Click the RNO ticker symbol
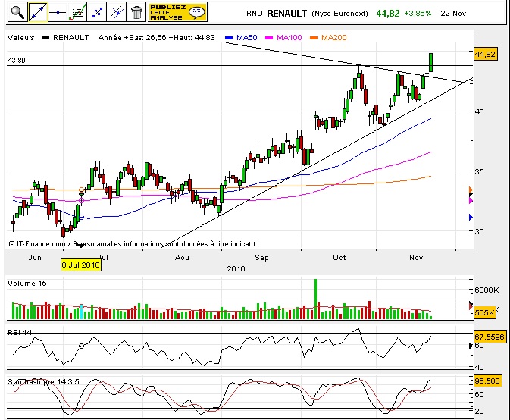The width and height of the screenshot is (510, 420). click(255, 14)
